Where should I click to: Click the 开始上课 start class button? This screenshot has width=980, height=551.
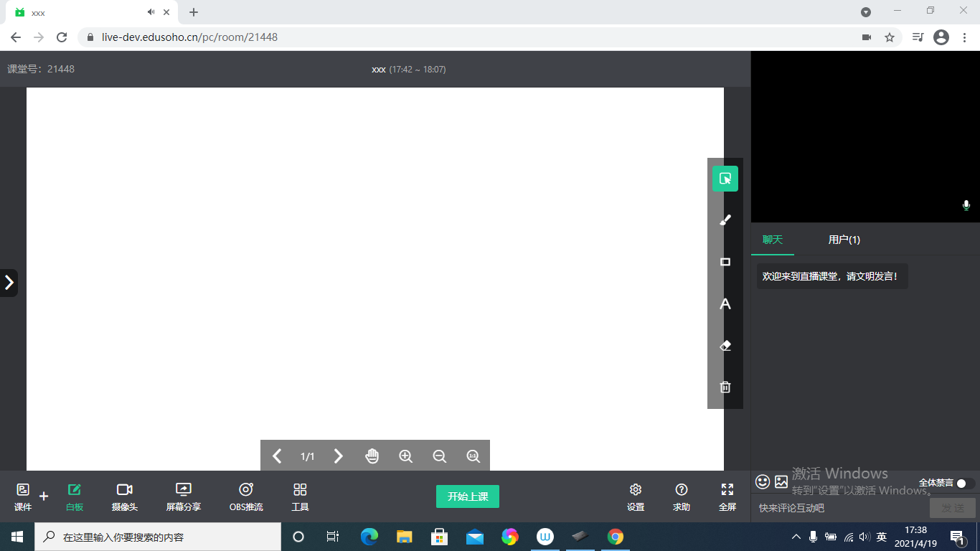[x=468, y=496]
